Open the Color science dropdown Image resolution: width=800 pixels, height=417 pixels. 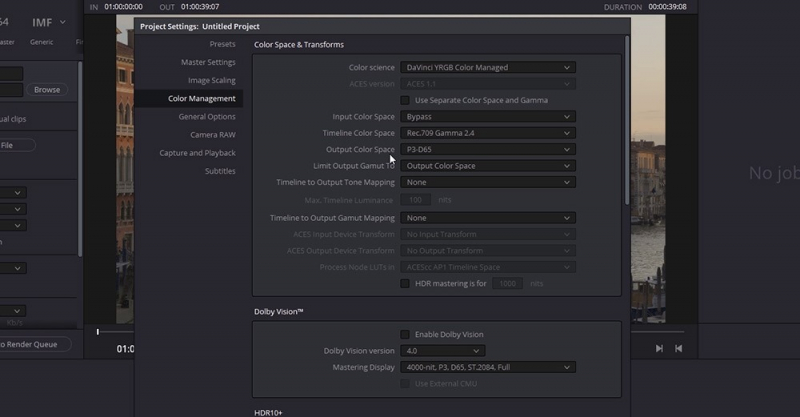pos(487,67)
